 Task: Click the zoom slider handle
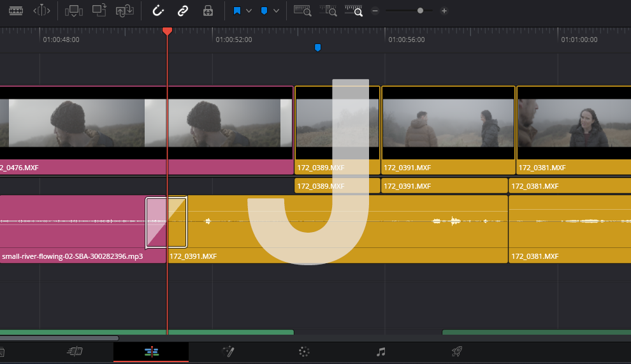[x=419, y=11]
